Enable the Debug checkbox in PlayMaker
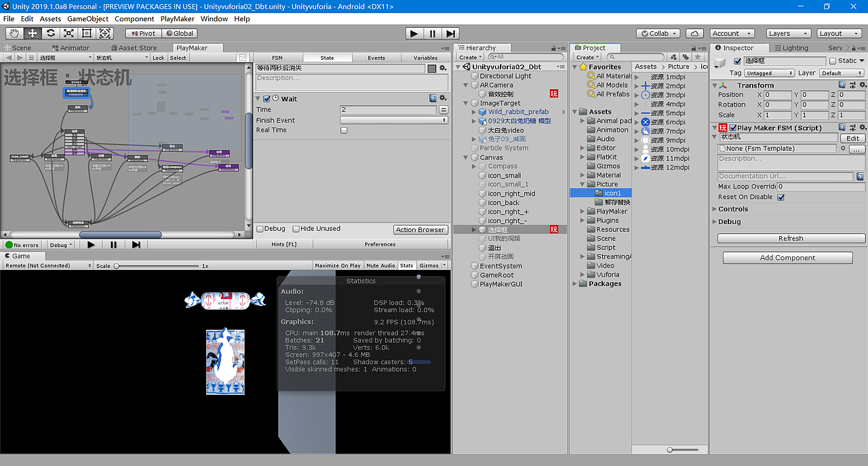 pos(260,229)
